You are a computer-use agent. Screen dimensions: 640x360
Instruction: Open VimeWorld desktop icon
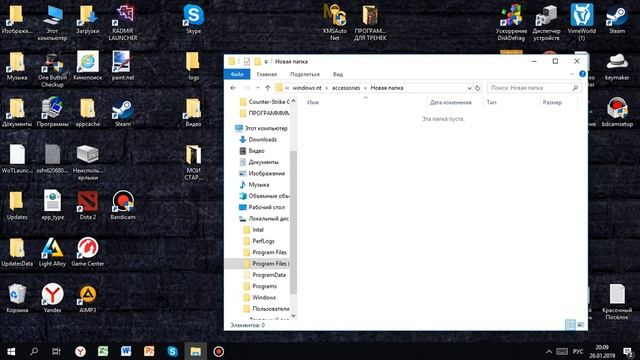582,22
